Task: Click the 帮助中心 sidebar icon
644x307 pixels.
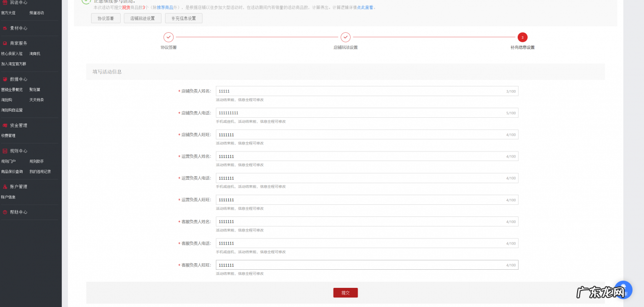Action: click(5, 212)
